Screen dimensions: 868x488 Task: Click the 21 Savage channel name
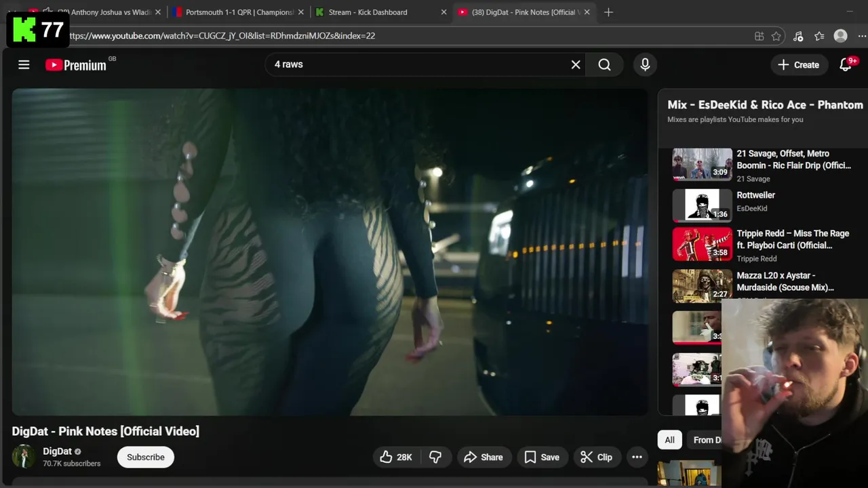pyautogui.click(x=753, y=179)
